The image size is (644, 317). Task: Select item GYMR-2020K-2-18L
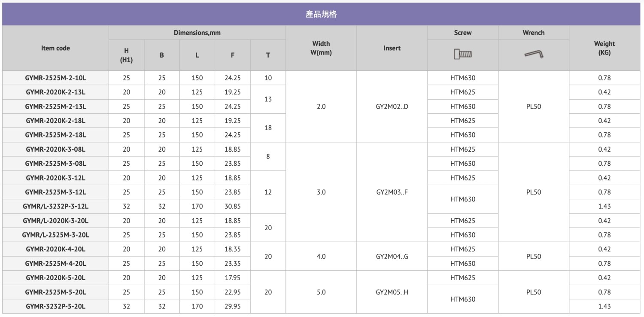coord(55,121)
